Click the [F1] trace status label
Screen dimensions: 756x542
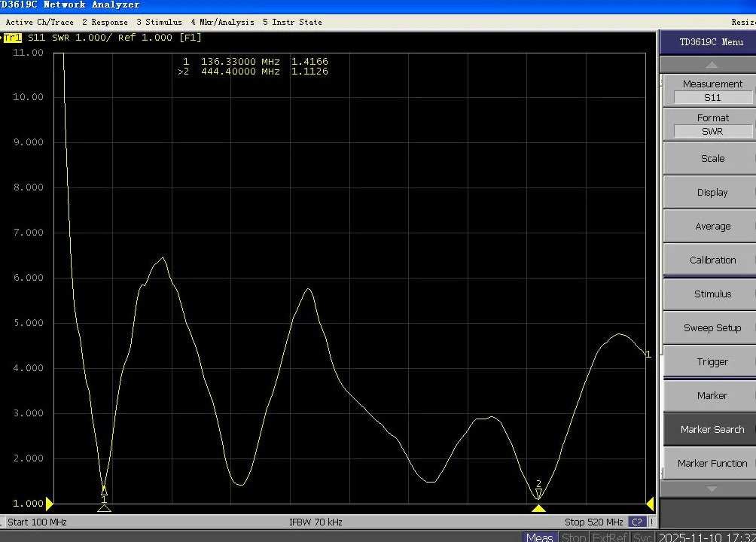click(x=191, y=38)
